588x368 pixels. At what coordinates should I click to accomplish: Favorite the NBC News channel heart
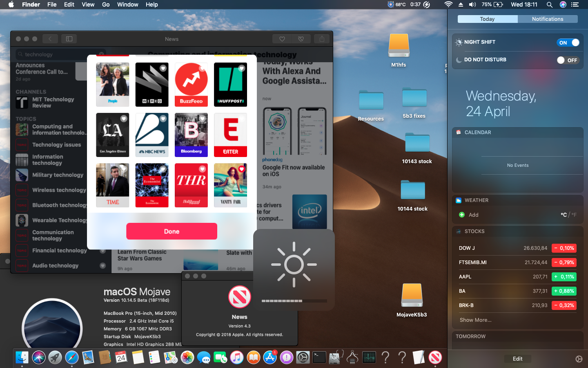click(163, 119)
